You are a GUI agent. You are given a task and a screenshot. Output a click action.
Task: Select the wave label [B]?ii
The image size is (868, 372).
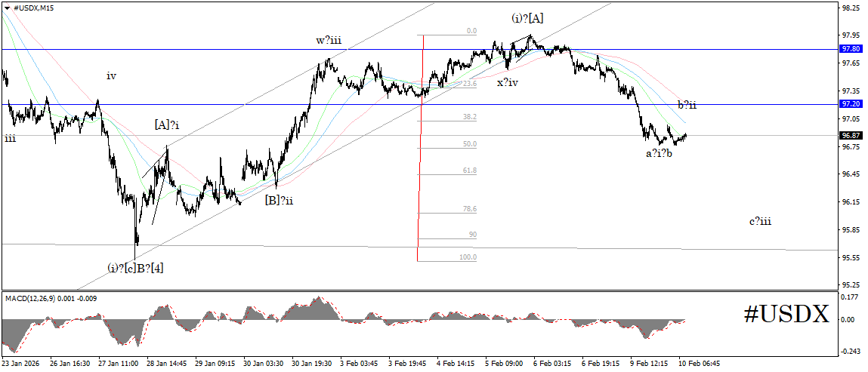(279, 200)
